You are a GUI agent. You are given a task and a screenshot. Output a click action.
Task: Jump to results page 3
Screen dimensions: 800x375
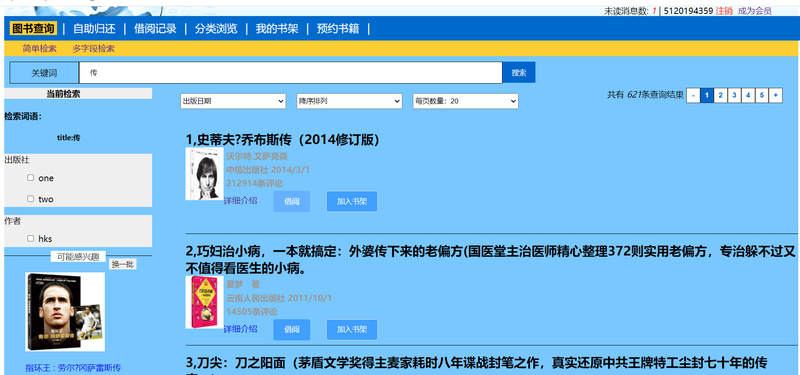[734, 95]
